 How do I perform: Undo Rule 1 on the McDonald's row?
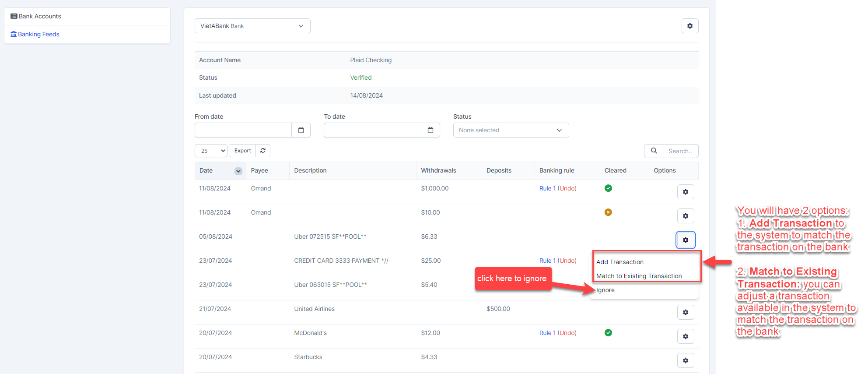(x=567, y=333)
